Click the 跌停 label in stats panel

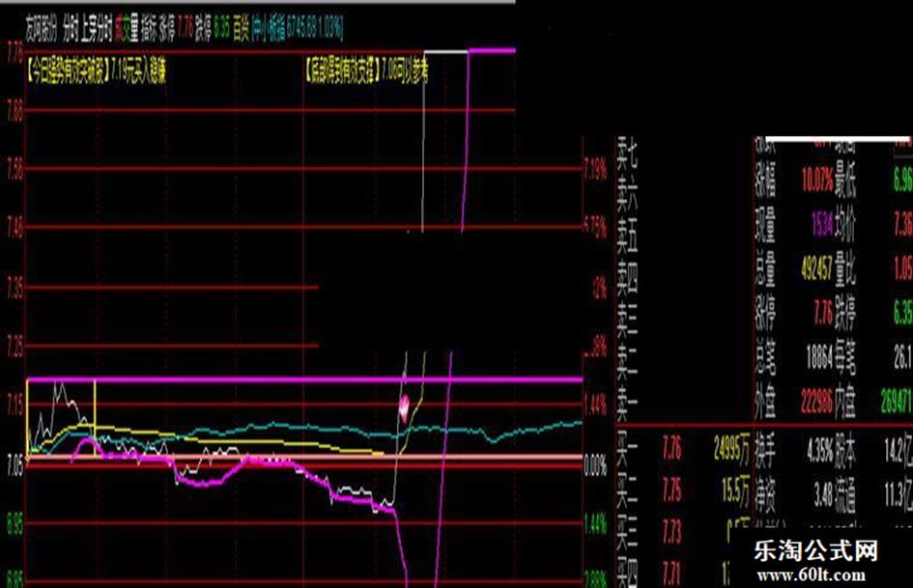click(846, 314)
